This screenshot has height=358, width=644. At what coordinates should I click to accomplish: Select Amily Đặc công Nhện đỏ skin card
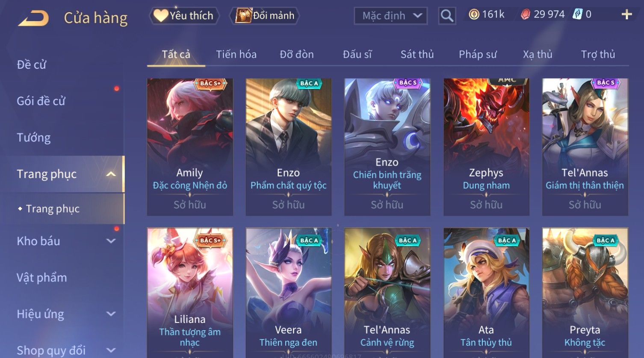[x=190, y=147]
